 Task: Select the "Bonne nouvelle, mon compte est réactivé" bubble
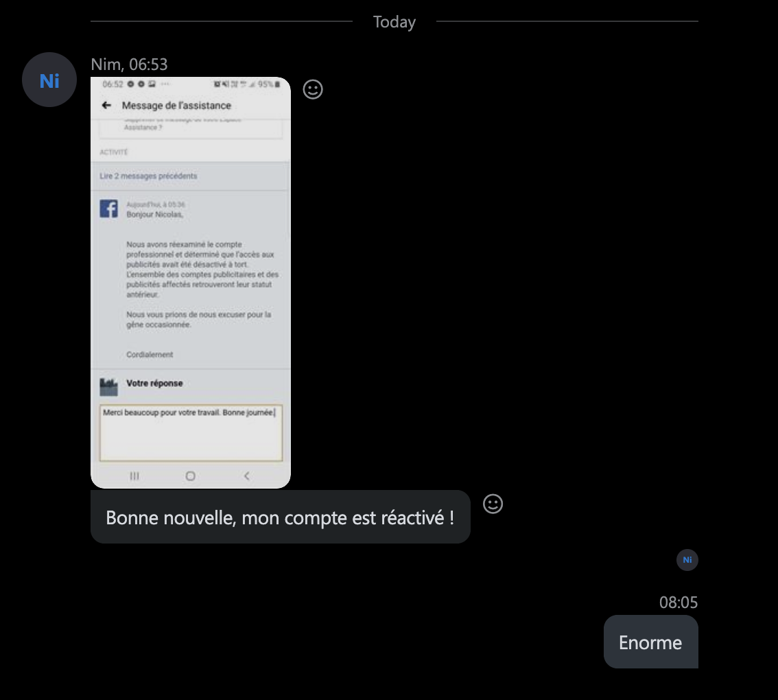click(x=280, y=517)
